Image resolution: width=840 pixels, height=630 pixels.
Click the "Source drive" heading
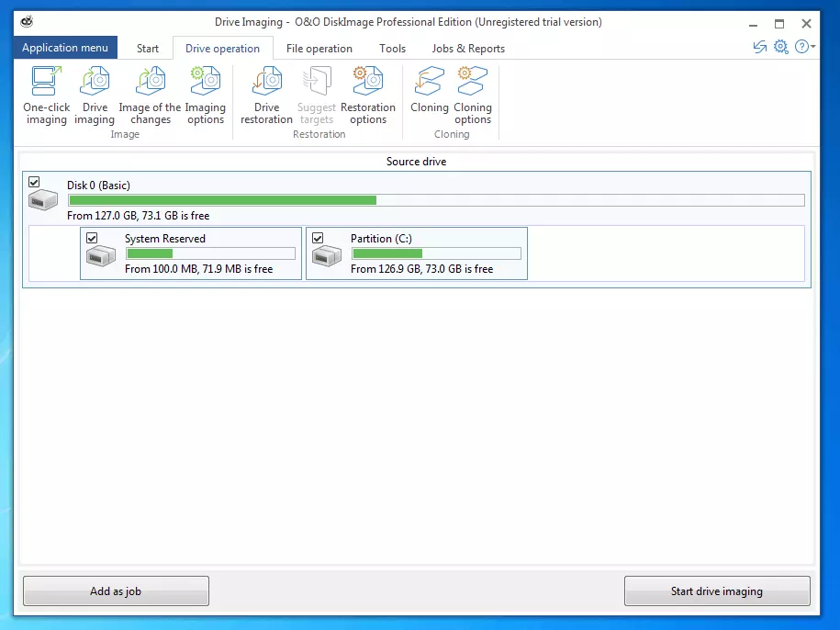pos(416,162)
